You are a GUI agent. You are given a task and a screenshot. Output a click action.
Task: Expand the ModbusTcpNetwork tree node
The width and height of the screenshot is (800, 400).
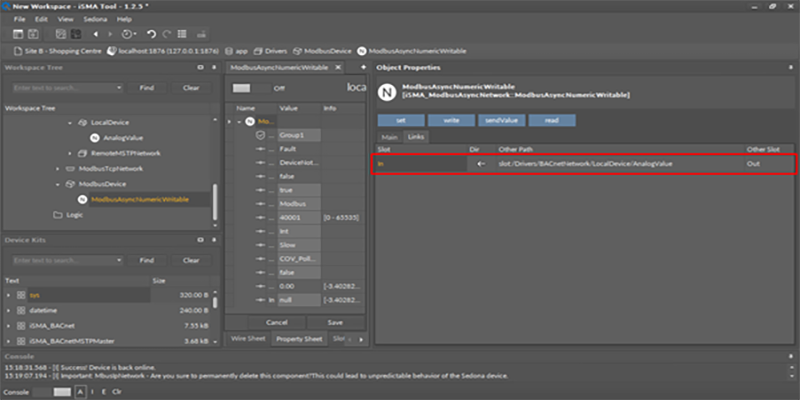58,169
